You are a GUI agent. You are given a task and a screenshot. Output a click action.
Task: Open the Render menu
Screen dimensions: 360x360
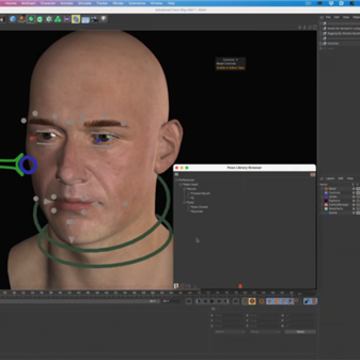[x=118, y=3]
